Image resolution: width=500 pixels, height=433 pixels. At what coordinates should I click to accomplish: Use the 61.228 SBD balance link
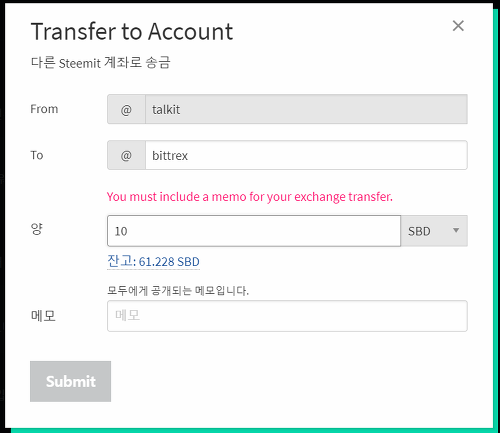(169, 262)
